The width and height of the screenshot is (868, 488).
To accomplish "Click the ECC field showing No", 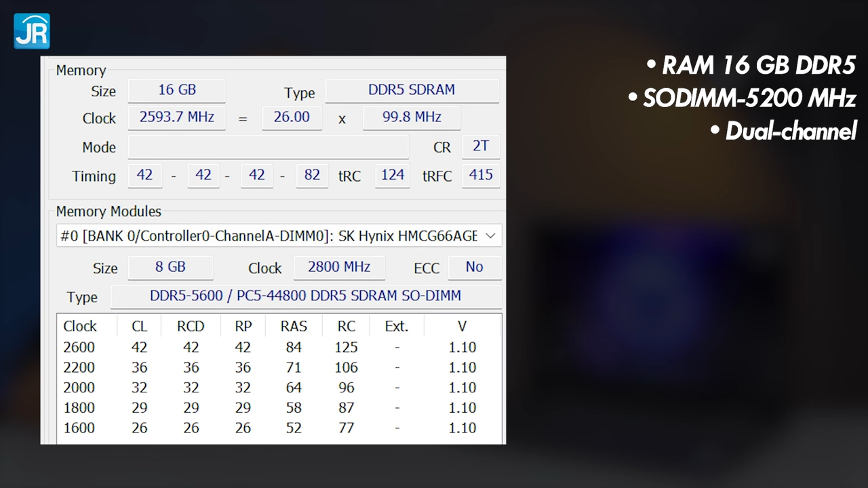I will pyautogui.click(x=475, y=268).
